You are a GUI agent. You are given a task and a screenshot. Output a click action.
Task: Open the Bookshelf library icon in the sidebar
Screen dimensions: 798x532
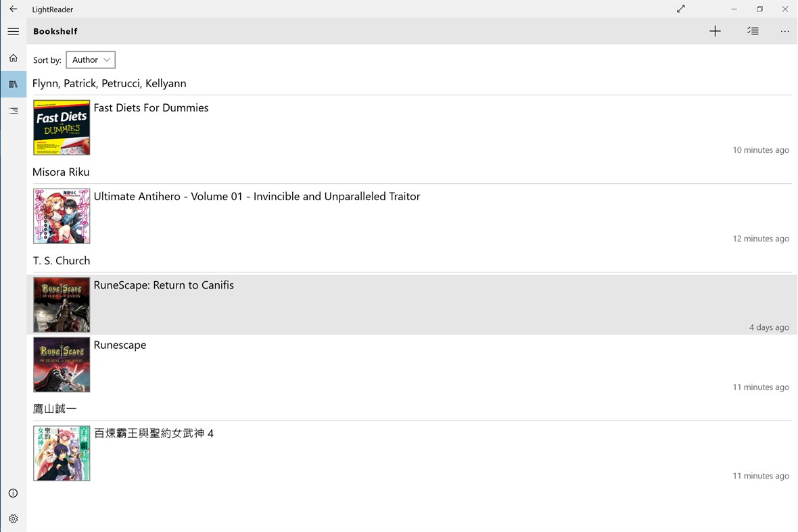[x=13, y=84]
